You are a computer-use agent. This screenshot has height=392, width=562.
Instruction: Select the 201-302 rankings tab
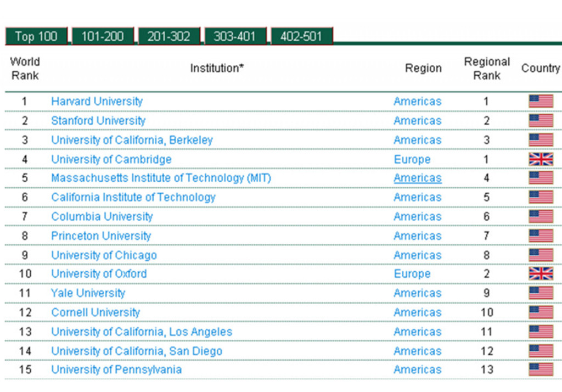pyautogui.click(x=168, y=37)
